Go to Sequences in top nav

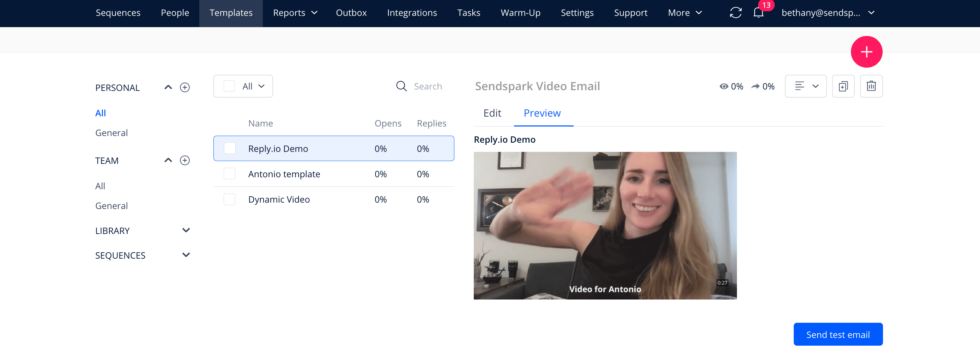coord(118,13)
